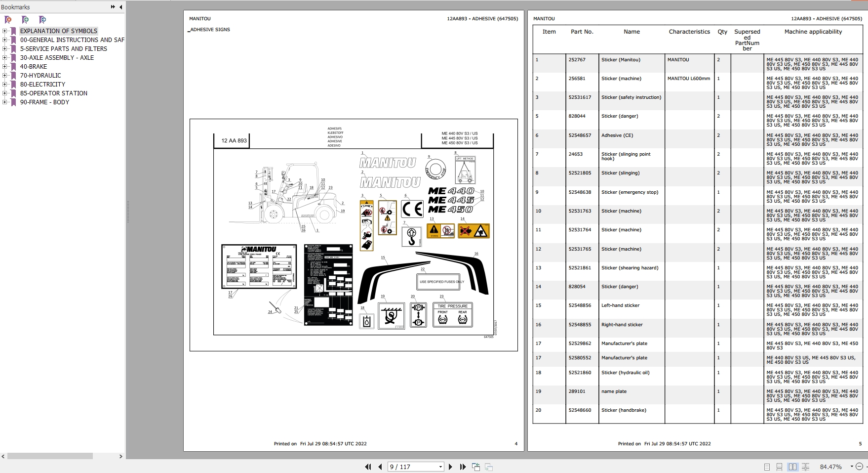Image resolution: width=868 pixels, height=473 pixels.
Task: Expand EXPLANATION OF SYMBOLS bookmark
Action: pos(5,31)
